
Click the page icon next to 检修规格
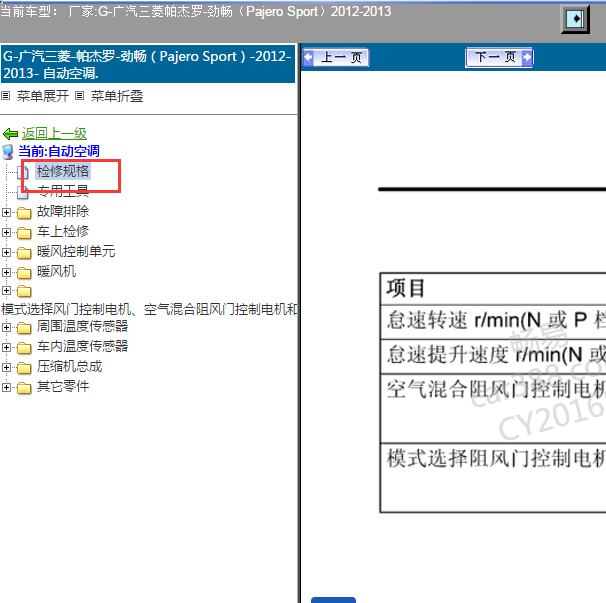pos(24,172)
